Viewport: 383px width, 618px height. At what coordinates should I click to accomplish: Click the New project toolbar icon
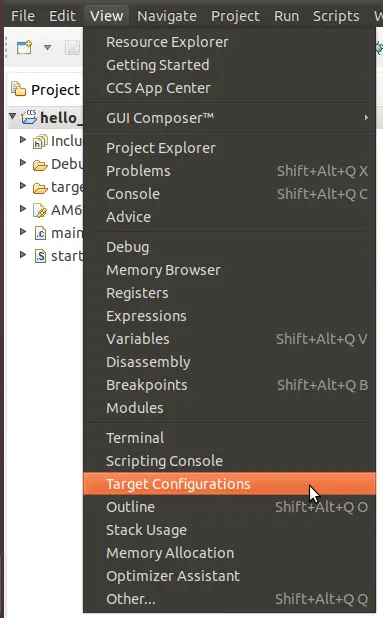pos(24,48)
